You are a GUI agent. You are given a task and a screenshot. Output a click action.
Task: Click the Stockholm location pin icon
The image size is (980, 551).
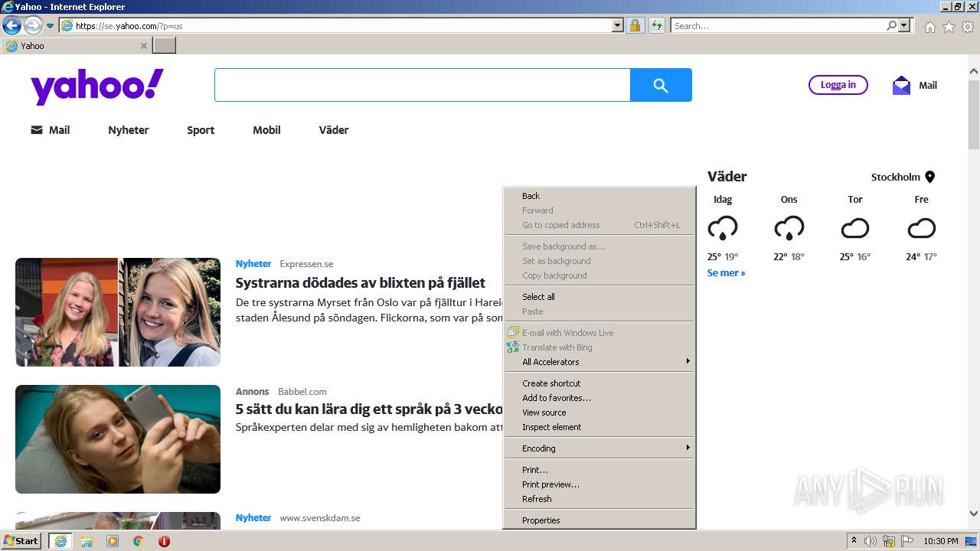[x=930, y=177]
